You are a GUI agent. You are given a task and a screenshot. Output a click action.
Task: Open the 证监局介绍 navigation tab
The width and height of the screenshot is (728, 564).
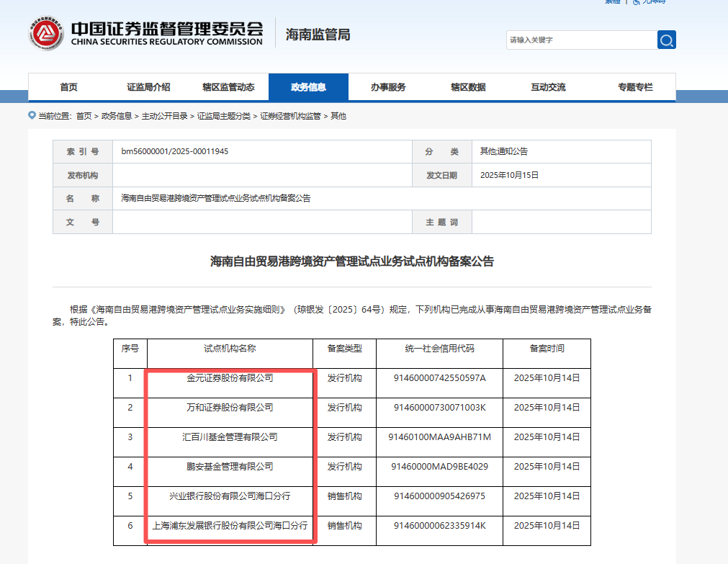tap(148, 87)
